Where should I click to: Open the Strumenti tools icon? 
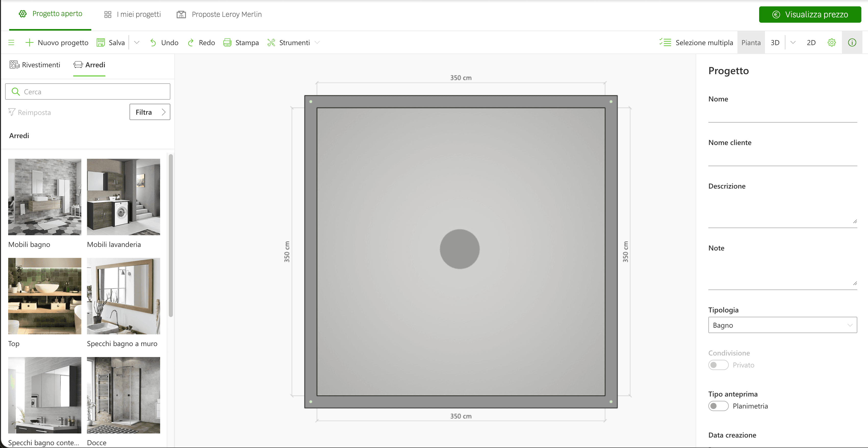point(271,42)
